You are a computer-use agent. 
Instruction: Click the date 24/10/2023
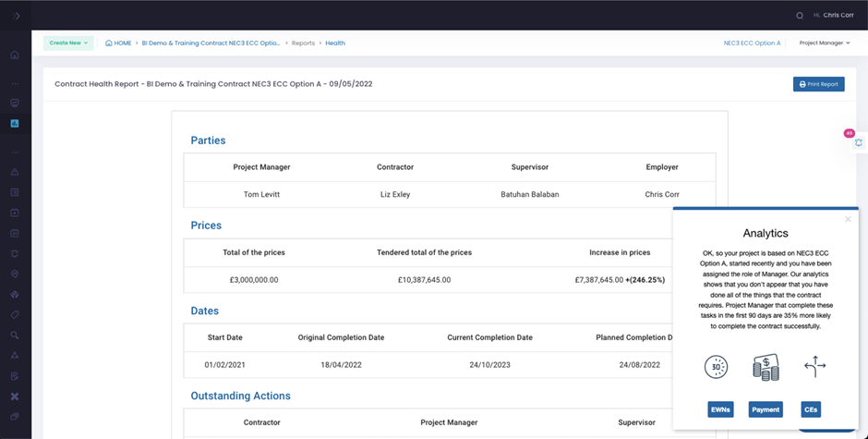click(x=490, y=365)
